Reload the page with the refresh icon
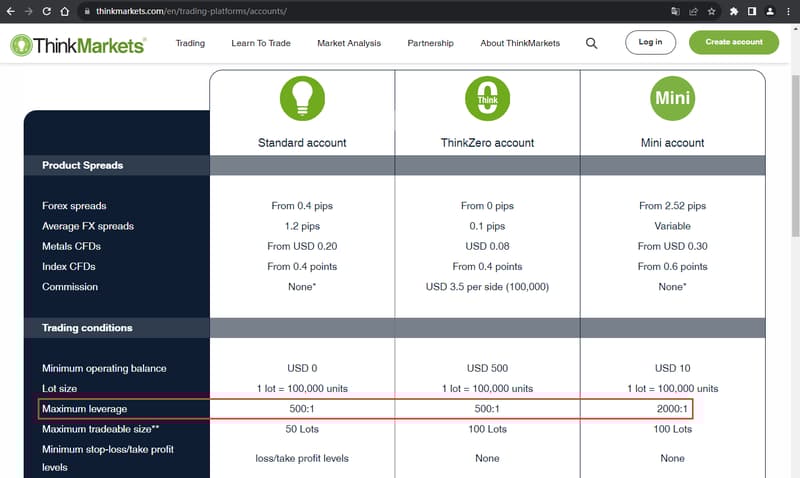This screenshot has width=800, height=478. pyautogui.click(x=46, y=11)
